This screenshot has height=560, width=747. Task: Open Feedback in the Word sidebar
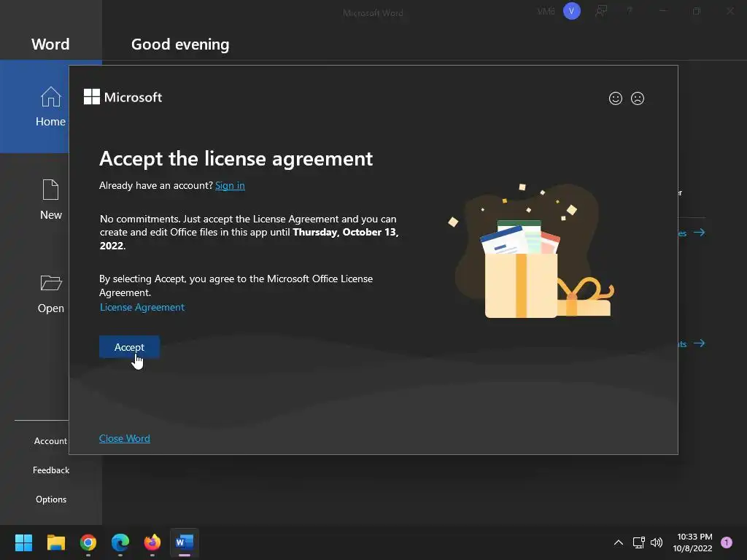pos(51,470)
